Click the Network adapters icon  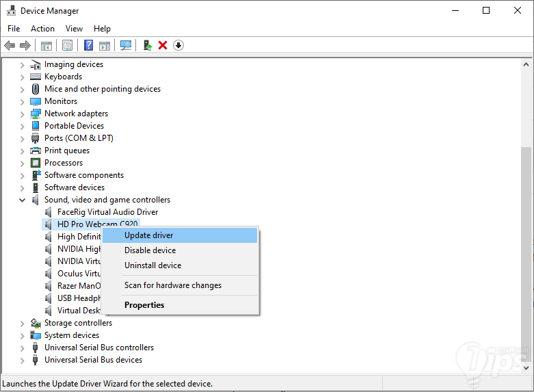pos(36,114)
